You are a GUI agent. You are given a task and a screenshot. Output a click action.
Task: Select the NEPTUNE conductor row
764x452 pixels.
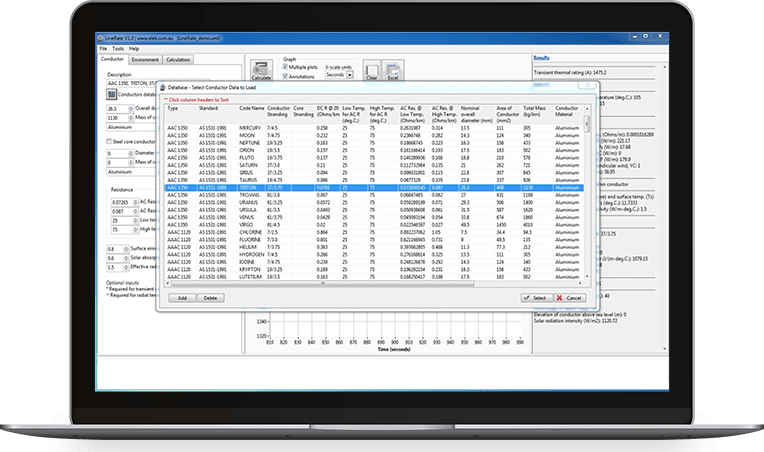click(374, 143)
